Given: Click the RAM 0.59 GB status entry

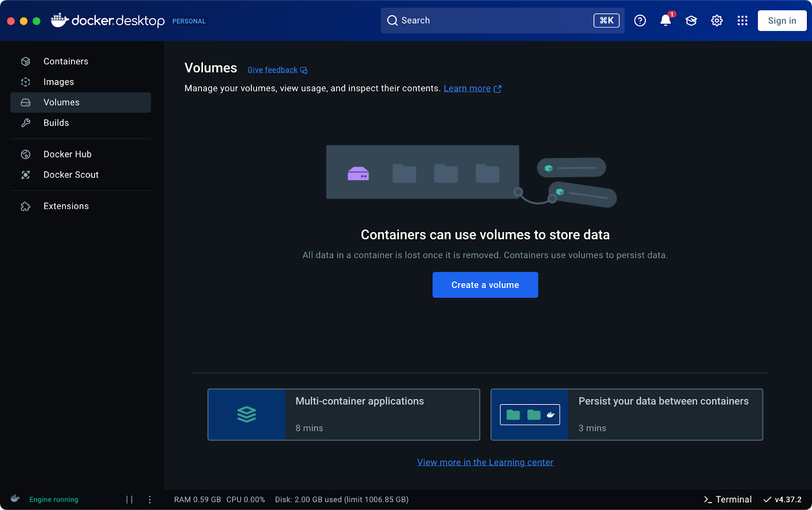Looking at the screenshot, I should (197, 500).
